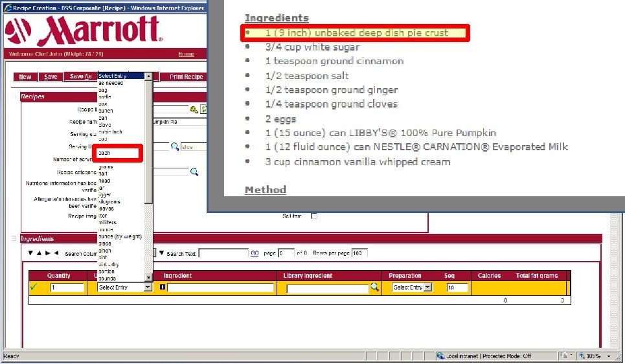Open the triangle dropdown before Search Text

click(161, 253)
